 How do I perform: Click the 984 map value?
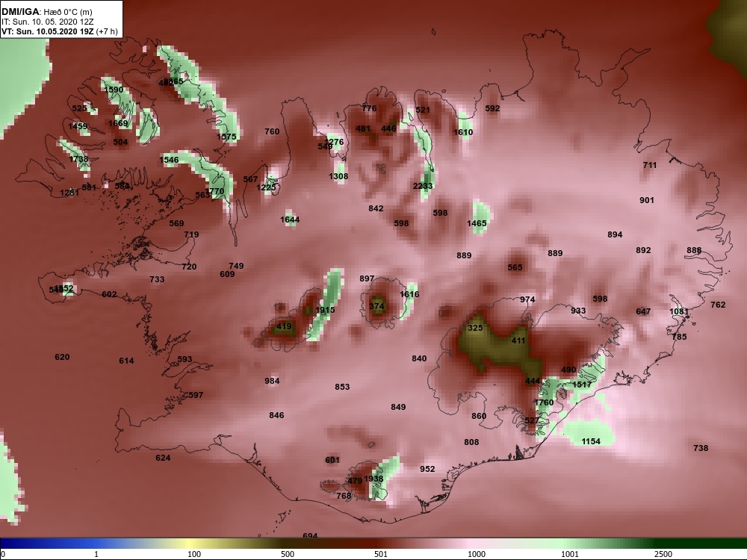(273, 381)
